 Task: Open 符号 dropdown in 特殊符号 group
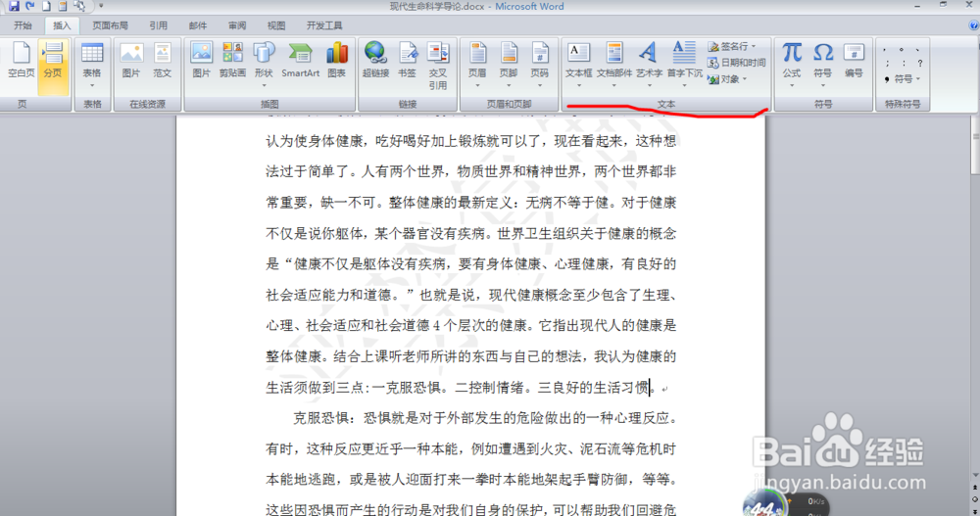click(x=904, y=79)
